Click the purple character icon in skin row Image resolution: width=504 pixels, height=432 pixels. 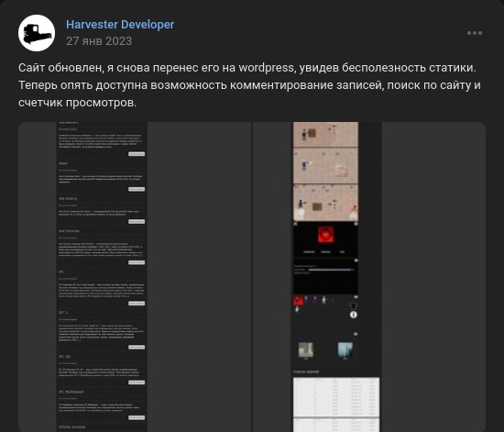coord(315,300)
